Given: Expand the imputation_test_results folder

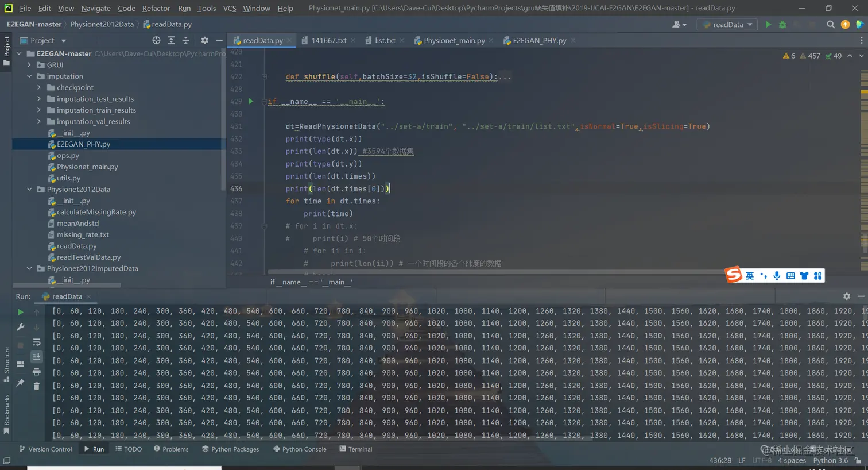Looking at the screenshot, I should 39,99.
